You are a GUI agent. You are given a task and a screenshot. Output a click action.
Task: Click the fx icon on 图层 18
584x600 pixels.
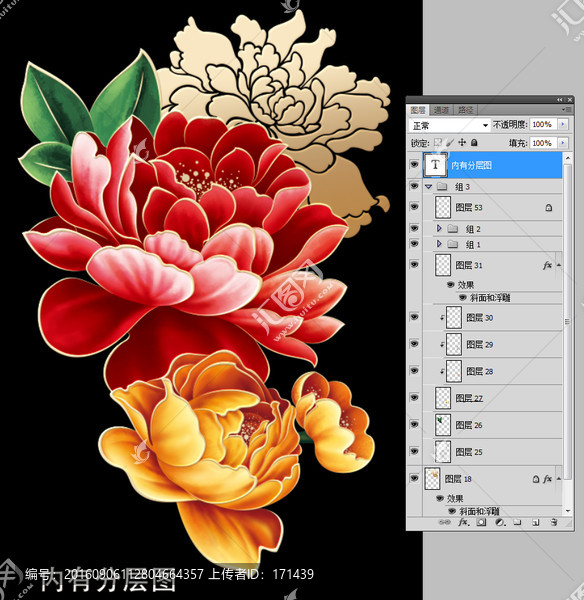(547, 479)
